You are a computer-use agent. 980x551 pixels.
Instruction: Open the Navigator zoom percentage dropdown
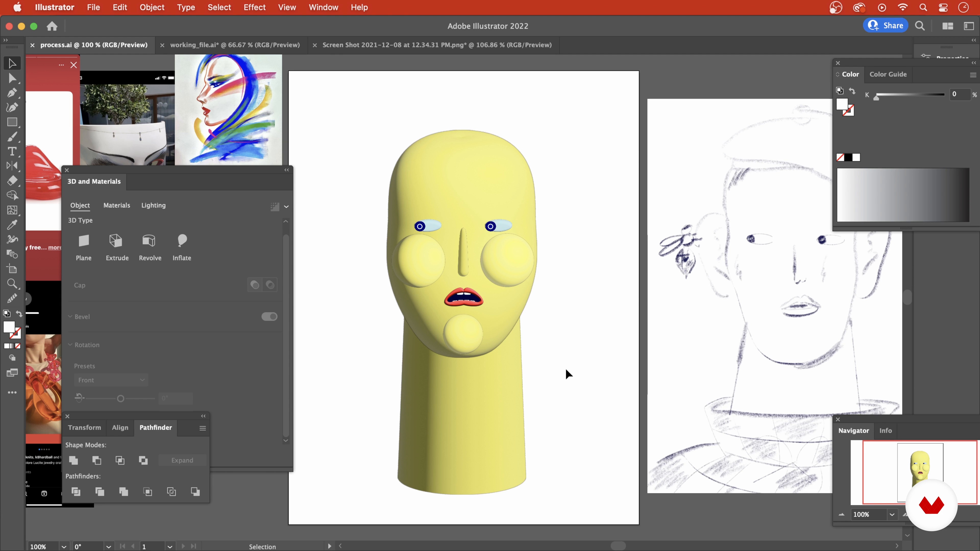(891, 515)
